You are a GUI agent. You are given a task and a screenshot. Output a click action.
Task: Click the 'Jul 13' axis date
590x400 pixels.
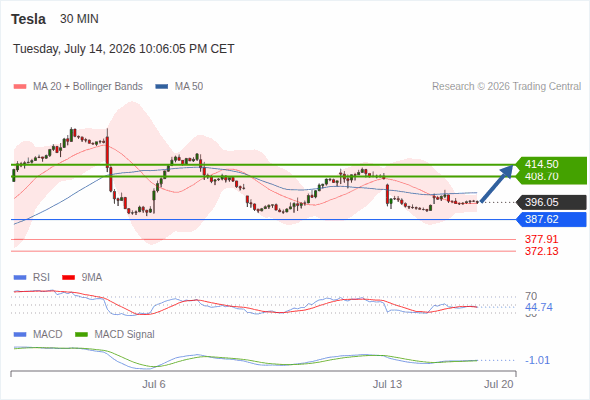click(x=387, y=384)
